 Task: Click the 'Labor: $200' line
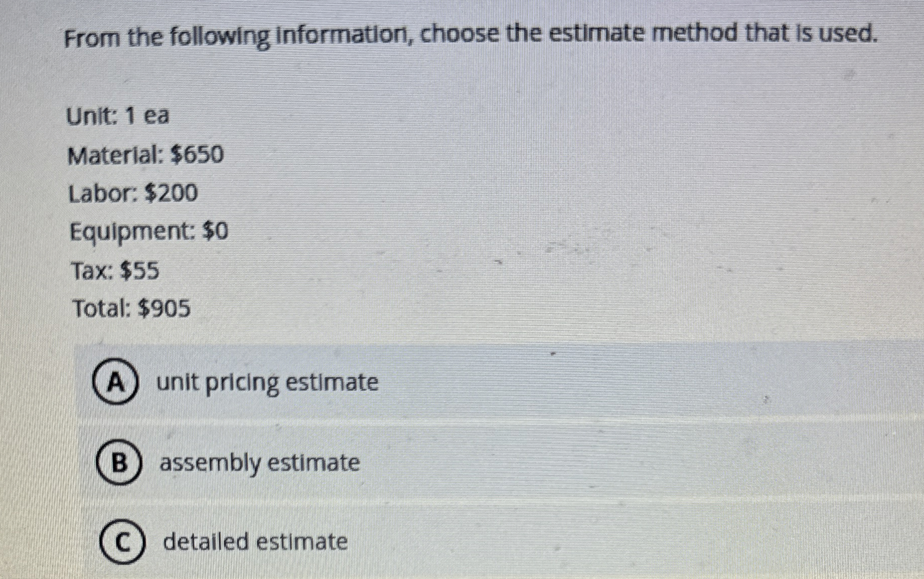[133, 194]
